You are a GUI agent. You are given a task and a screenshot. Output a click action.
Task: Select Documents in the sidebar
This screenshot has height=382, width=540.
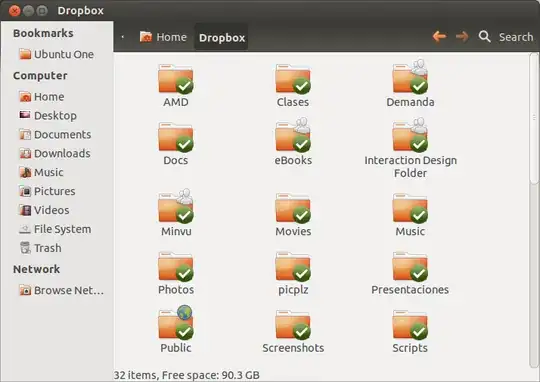[62, 134]
